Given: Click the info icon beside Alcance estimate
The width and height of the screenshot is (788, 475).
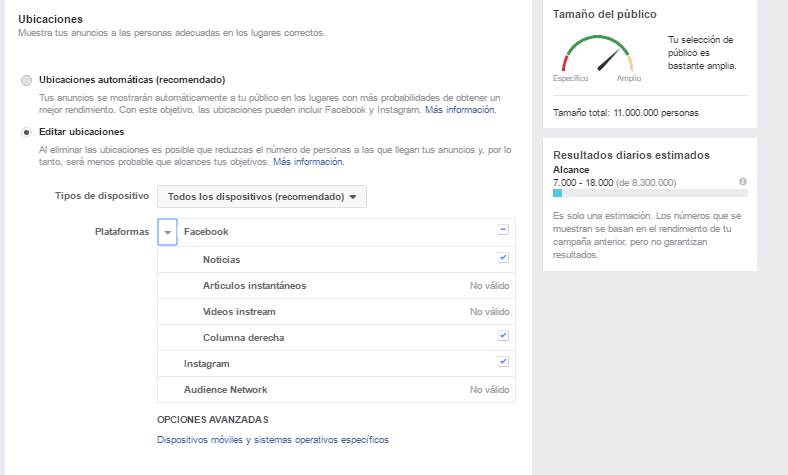Looking at the screenshot, I should 743,182.
